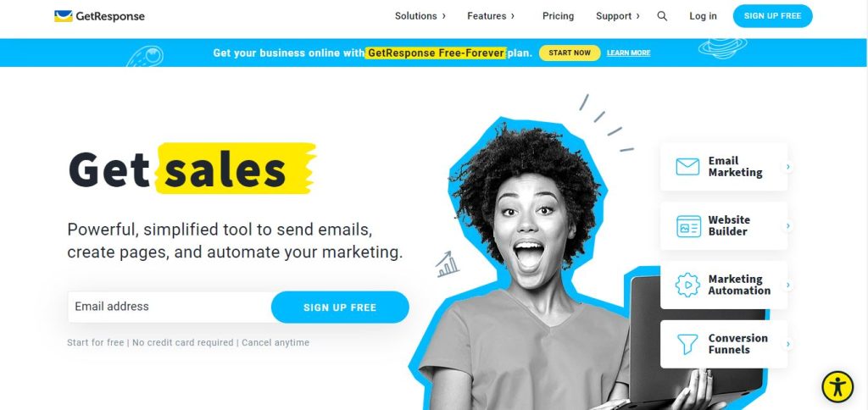Image resolution: width=868 pixels, height=410 pixels.
Task: Expand the Solutions menu
Action: [420, 16]
